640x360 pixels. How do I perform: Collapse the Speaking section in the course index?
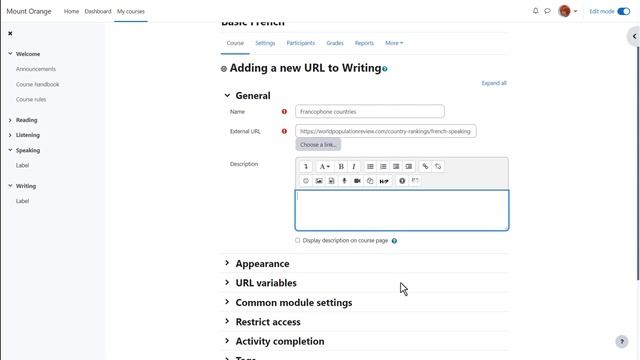[x=10, y=150]
